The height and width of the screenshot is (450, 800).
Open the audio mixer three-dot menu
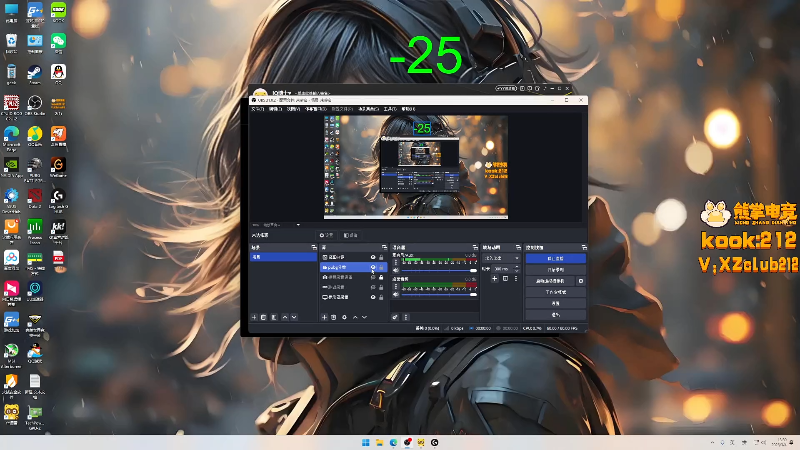pos(406,317)
